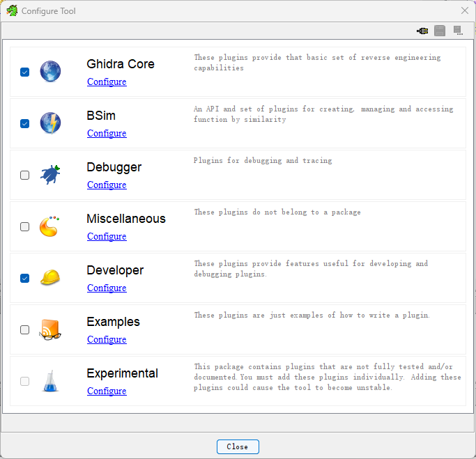The height and width of the screenshot is (459, 476).
Task: Click the Miscellaneous orange swirl icon
Action: 49,226
